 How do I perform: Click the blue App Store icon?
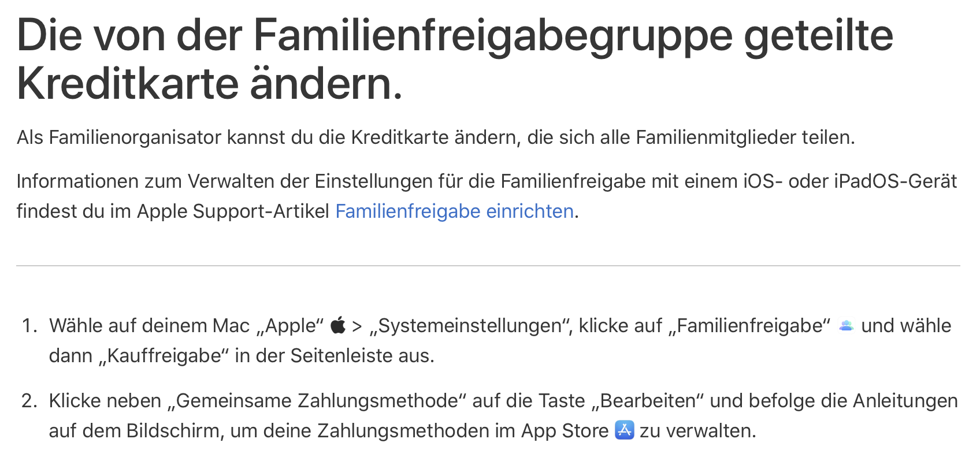(x=624, y=430)
